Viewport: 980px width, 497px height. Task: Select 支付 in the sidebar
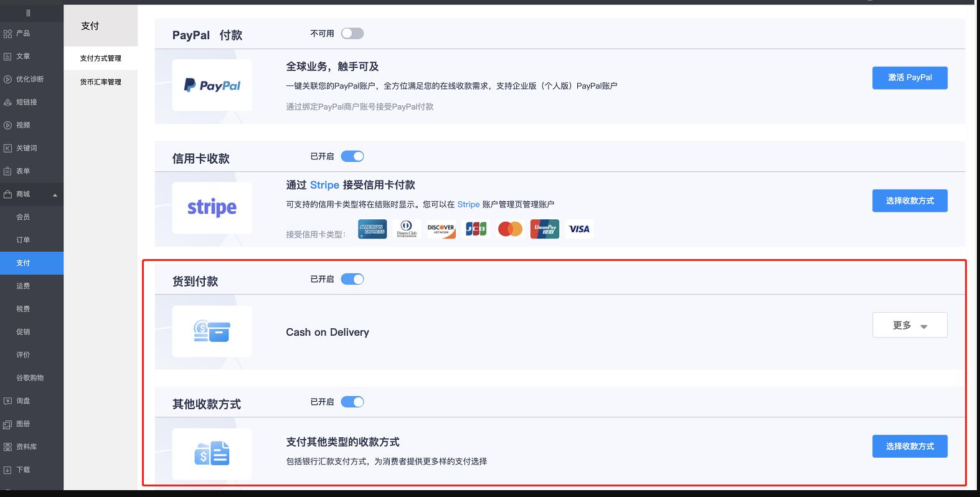pos(32,263)
